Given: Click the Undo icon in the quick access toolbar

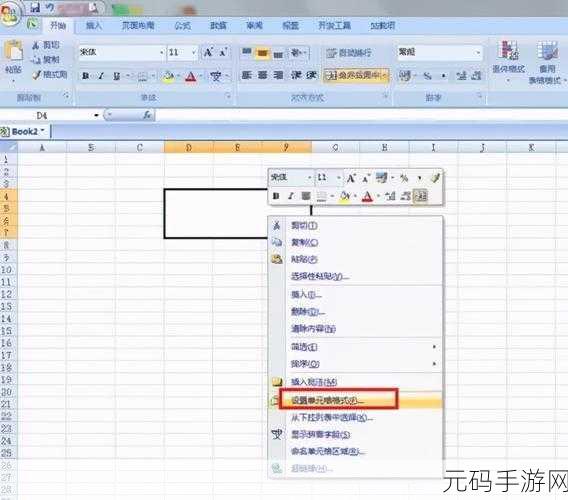Looking at the screenshot, I should point(50,7).
